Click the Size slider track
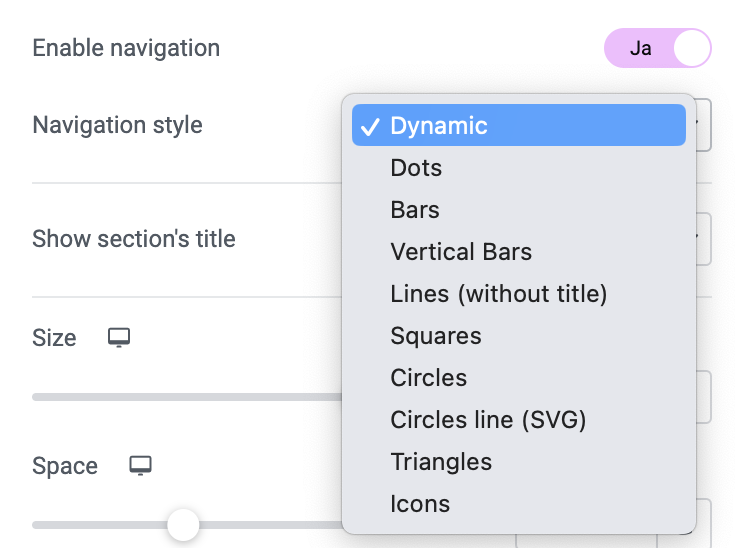This screenshot has width=746, height=548. pyautogui.click(x=187, y=397)
